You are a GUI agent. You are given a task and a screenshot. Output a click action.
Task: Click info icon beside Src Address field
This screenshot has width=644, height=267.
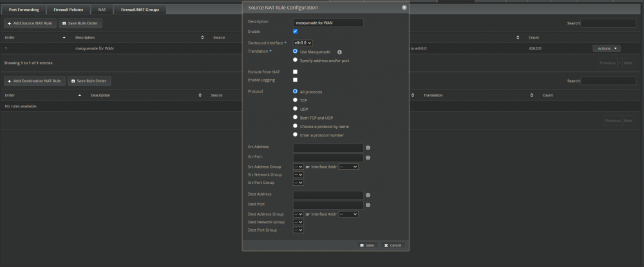tap(368, 147)
